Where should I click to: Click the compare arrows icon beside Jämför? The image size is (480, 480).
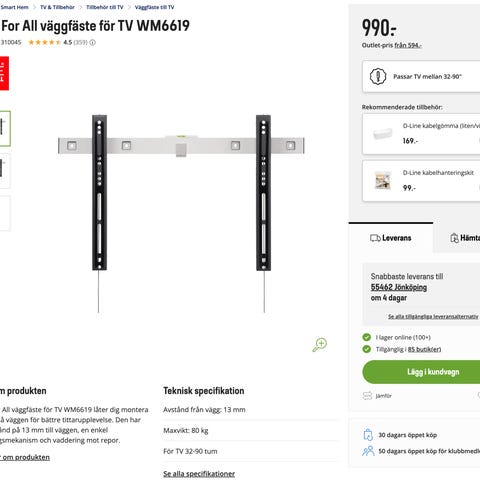point(367,396)
